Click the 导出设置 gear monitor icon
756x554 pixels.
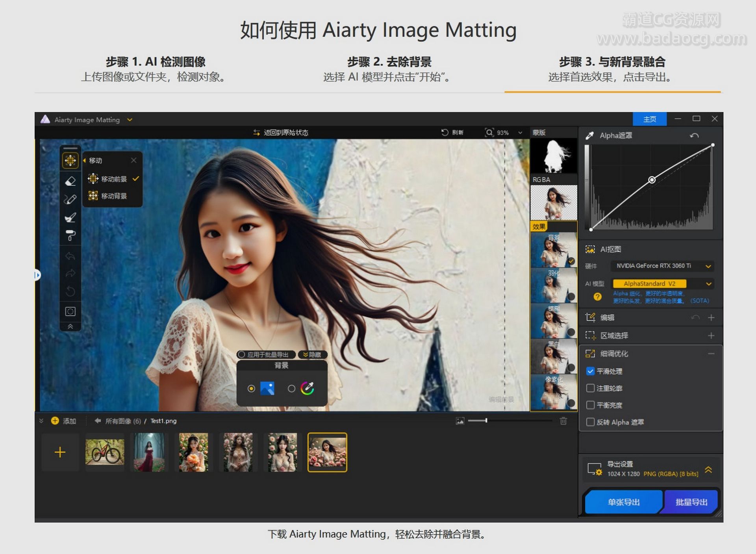(595, 469)
